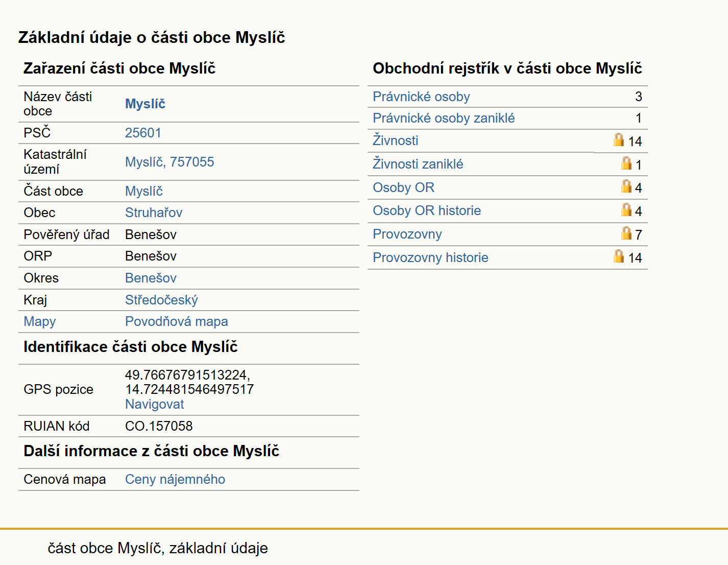Open the Živnosti link
This screenshot has width=728, height=565.
pyautogui.click(x=395, y=140)
